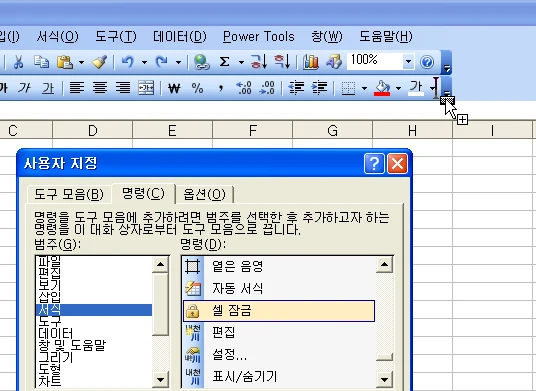Image resolution: width=536 pixels, height=391 pixels.
Task: Open the Fill Color palette dropdown
Action: pyautogui.click(x=398, y=89)
